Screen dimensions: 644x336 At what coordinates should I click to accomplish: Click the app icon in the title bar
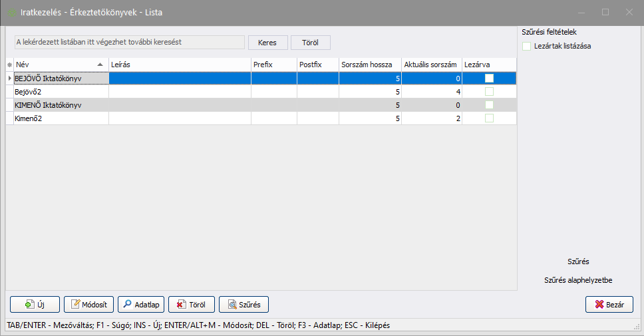pyautogui.click(x=11, y=13)
